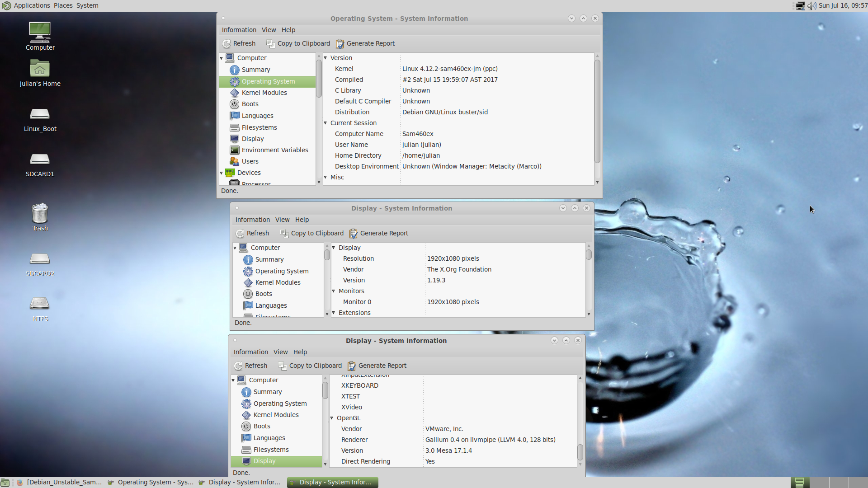Collapse the Devices tree node
This screenshot has height=488, width=868.
click(x=222, y=173)
